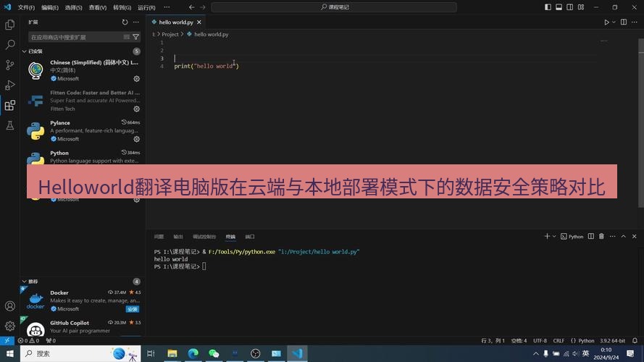644x362 pixels.
Task: Open terminal panel more actions
Action: pos(612,236)
